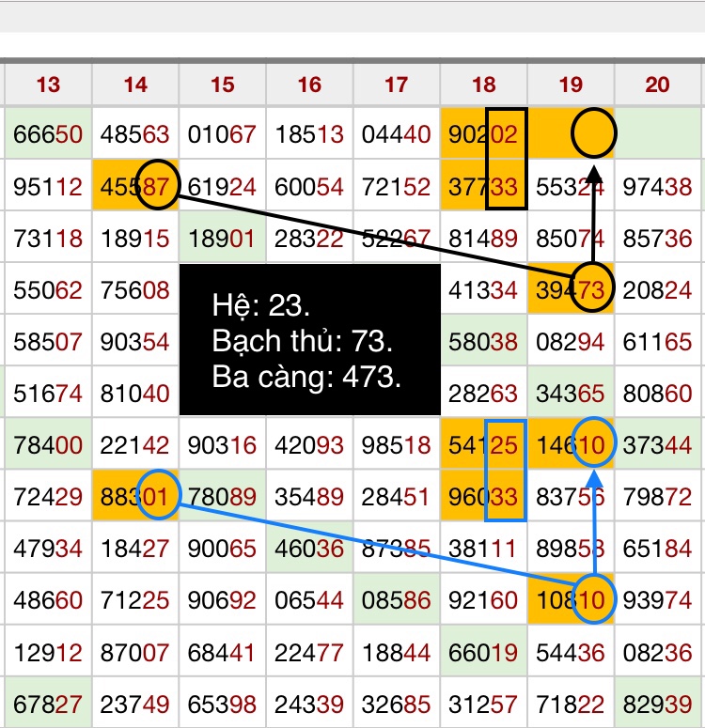Click the orange cell 96033
Image resolution: width=705 pixels, height=728 pixels.
pos(483,497)
